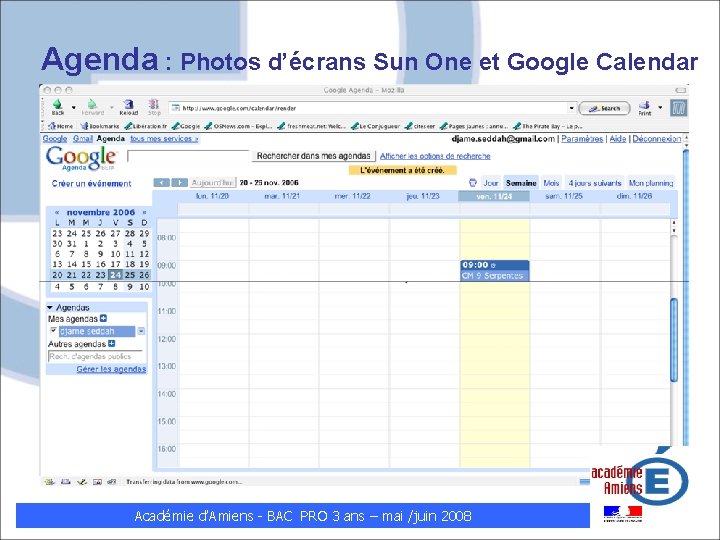Viewport: 720px width, 540px height.
Task: Click the lun. 11/20 column header
Action: [x=212, y=196]
